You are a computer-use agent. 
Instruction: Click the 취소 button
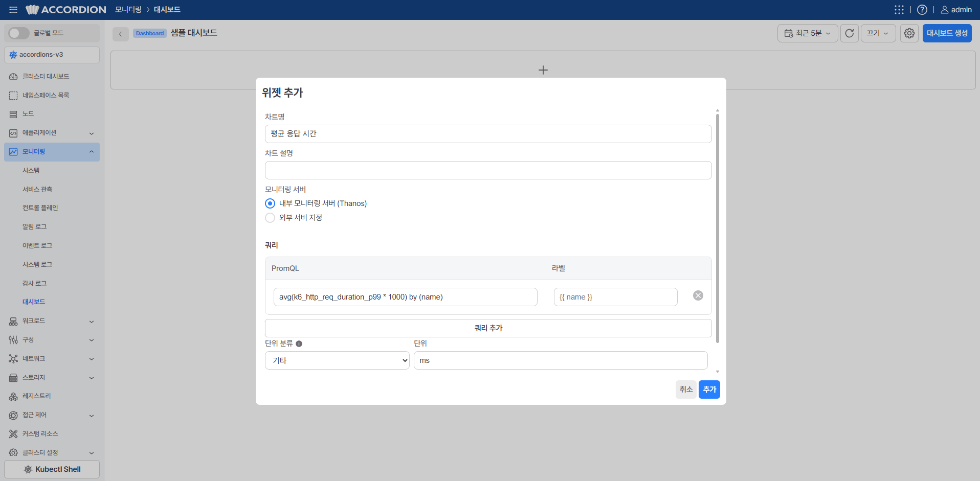(686, 390)
